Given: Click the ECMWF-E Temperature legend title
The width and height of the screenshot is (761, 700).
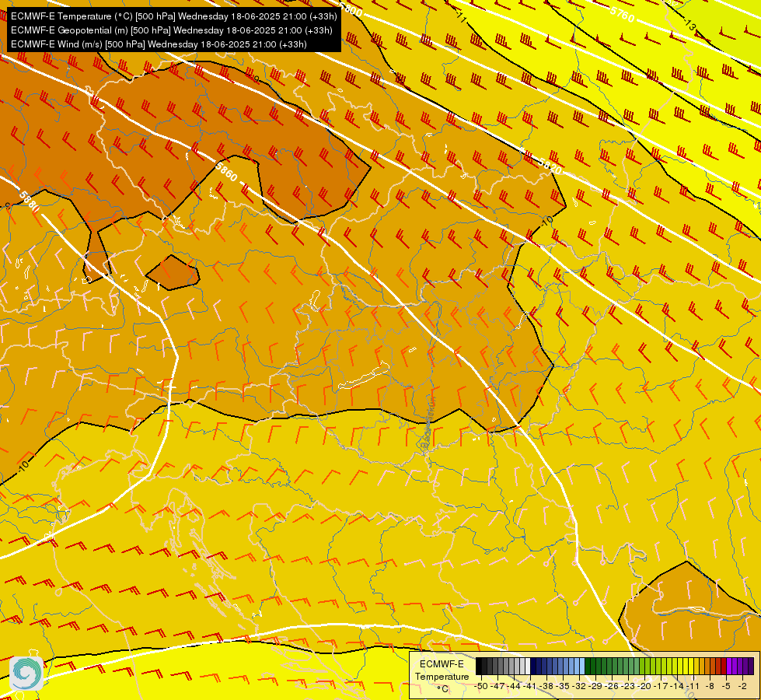Looking at the screenshot, I should (442, 670).
